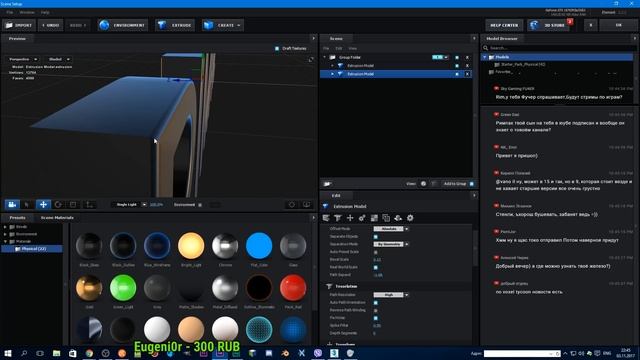
Task: Open the Path Resolution dropdown
Action: click(391, 295)
